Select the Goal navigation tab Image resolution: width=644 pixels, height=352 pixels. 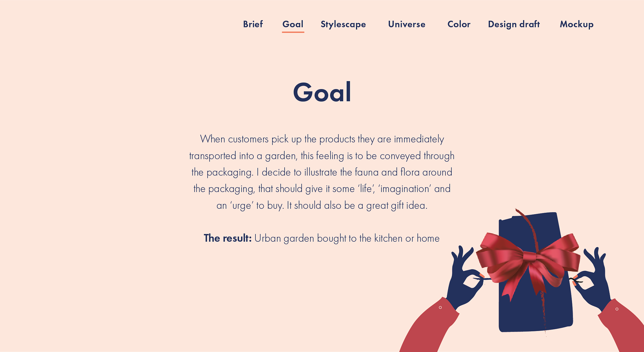click(x=293, y=24)
